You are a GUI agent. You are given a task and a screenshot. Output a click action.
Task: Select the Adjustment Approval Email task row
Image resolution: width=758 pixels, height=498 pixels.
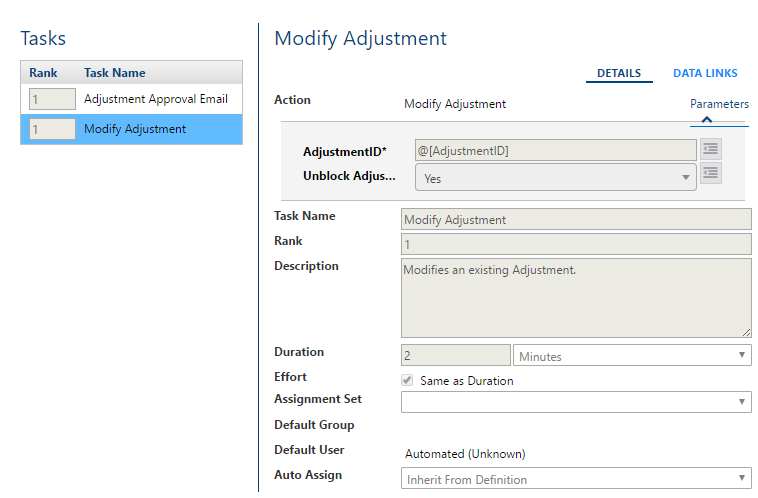coord(155,99)
